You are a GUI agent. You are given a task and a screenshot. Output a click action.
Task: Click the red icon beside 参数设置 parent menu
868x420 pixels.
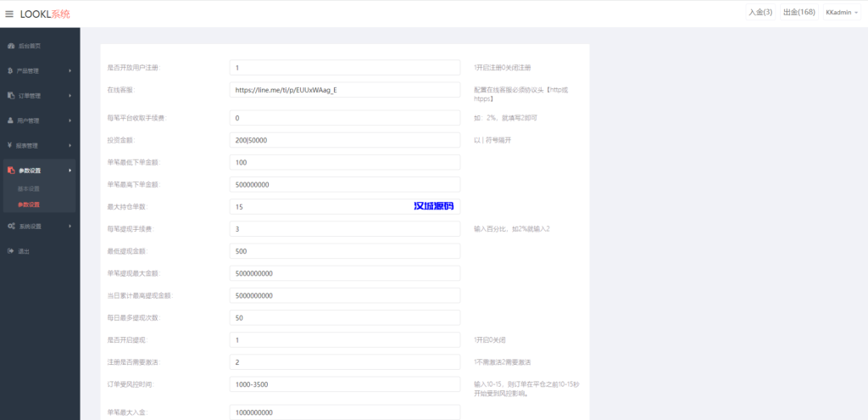click(x=10, y=171)
